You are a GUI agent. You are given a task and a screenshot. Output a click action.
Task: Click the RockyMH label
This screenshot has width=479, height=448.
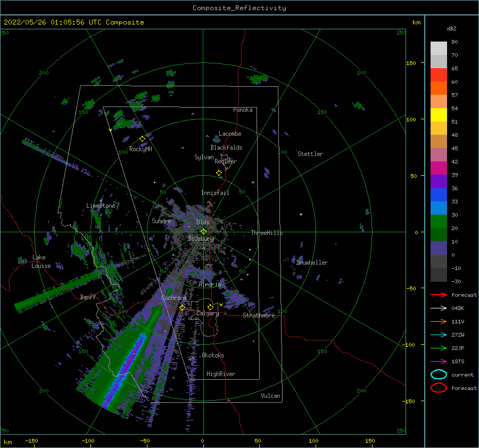coord(141,149)
